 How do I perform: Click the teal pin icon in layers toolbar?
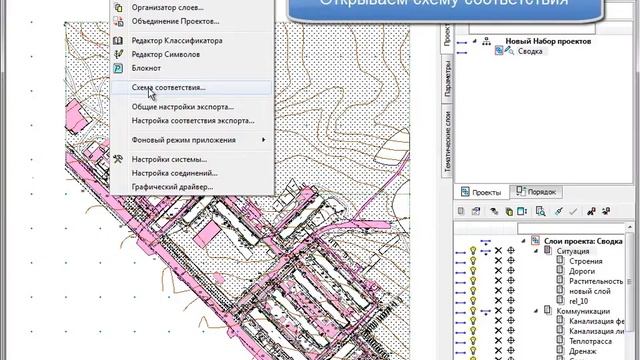point(559,211)
